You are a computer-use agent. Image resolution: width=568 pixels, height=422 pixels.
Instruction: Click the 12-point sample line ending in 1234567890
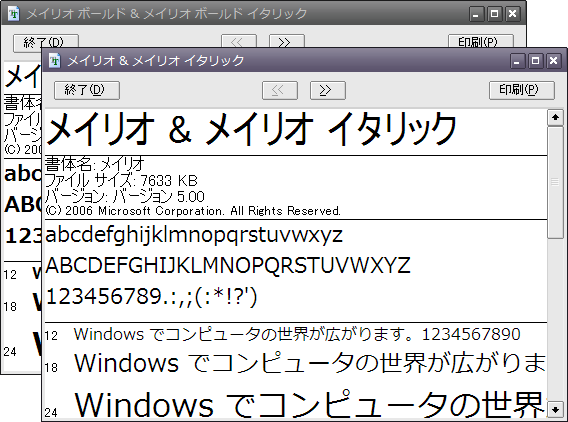point(297,334)
